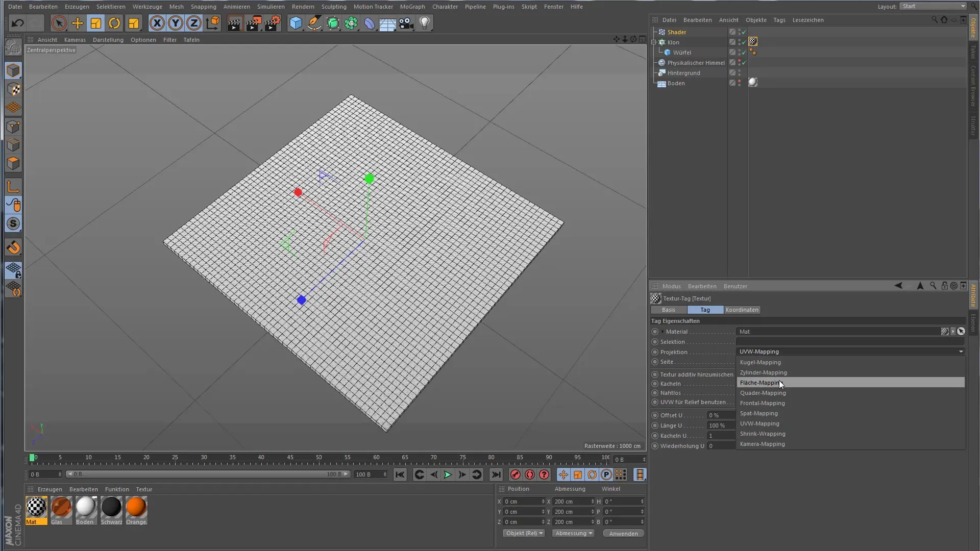
Task: Click the Material Mat link field
Action: (x=838, y=332)
